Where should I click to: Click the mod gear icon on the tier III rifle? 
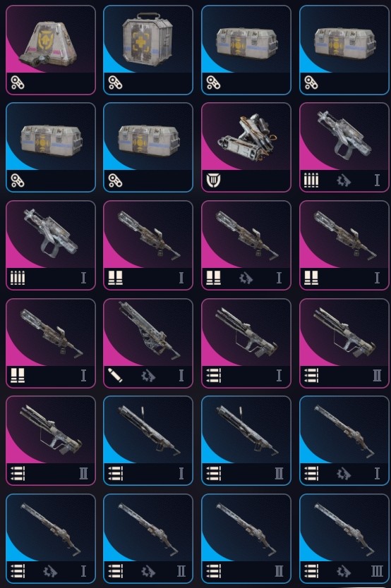pos(344,571)
